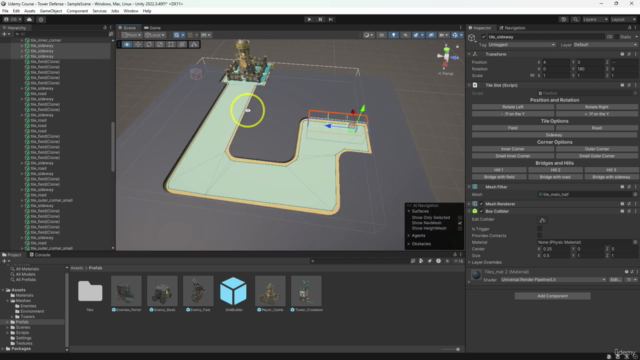This screenshot has height=360, width=640.
Task: Click the Edit Collider icon button
Action: pyautogui.click(x=542, y=220)
